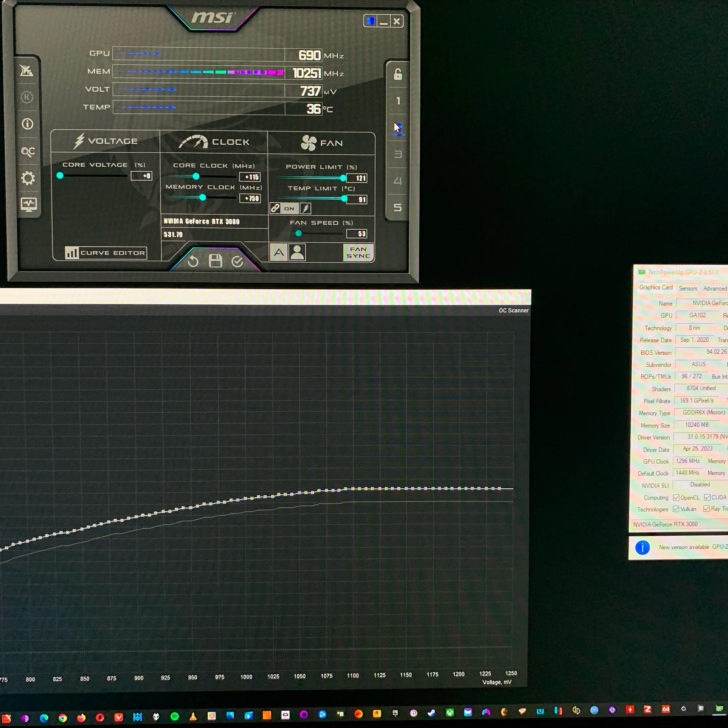Toggle the power/temp link chain icon

click(x=275, y=208)
